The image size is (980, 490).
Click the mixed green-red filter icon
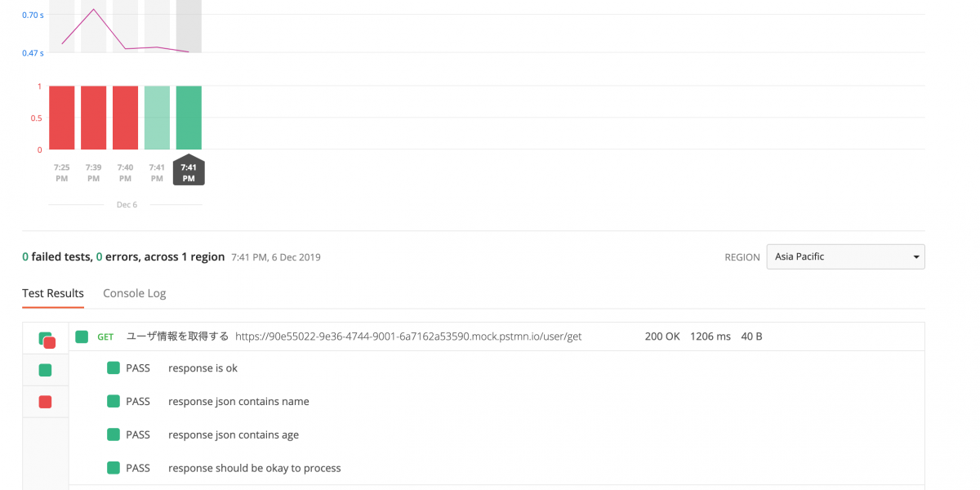(x=46, y=339)
